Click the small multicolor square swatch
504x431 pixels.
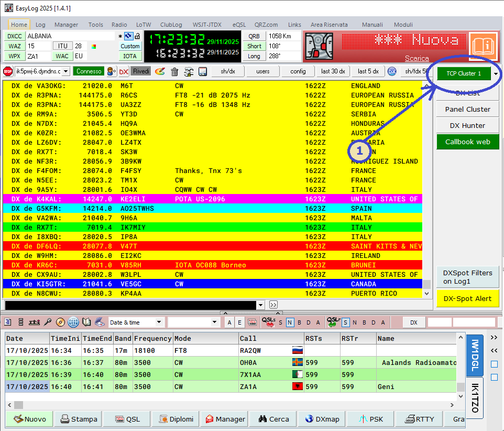tap(94, 47)
